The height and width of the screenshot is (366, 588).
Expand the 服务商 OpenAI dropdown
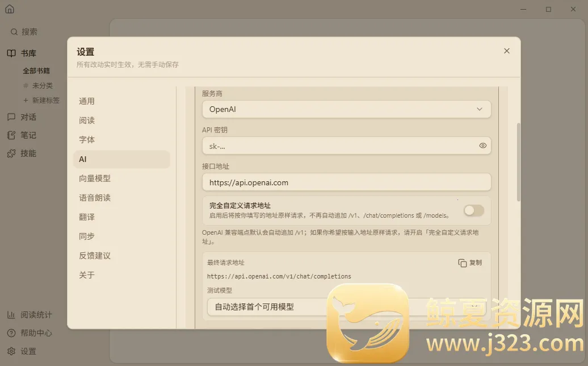point(346,109)
